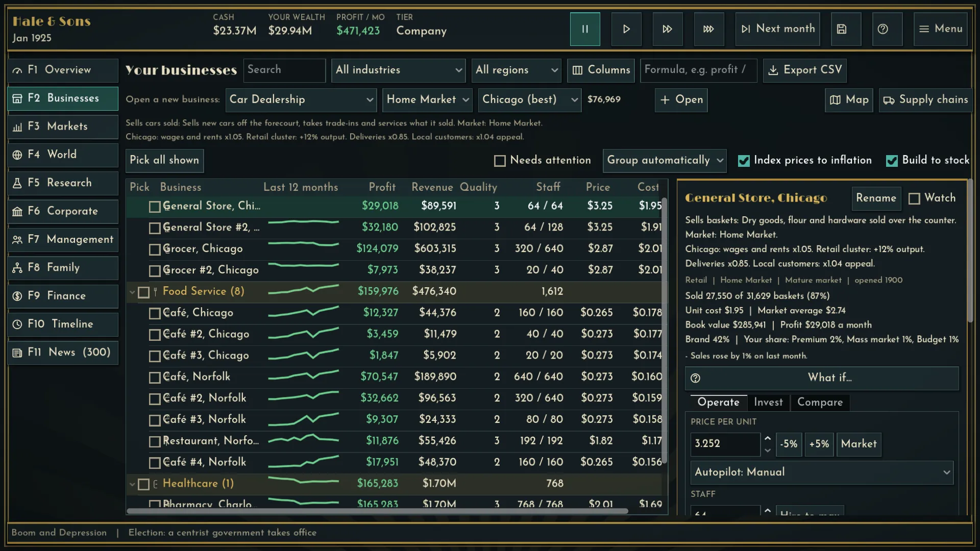Open F10 Timeline section
Viewport: 980px width, 551px height.
coord(63,324)
